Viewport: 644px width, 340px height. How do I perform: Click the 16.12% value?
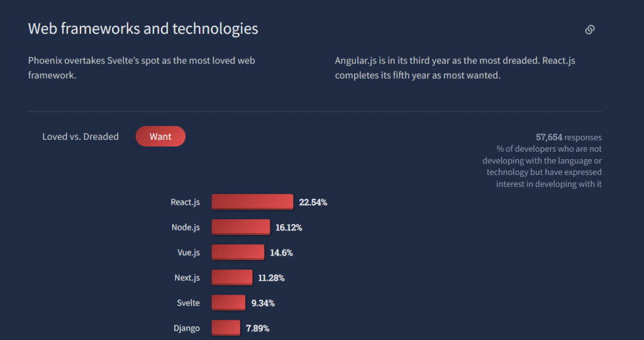coord(289,227)
